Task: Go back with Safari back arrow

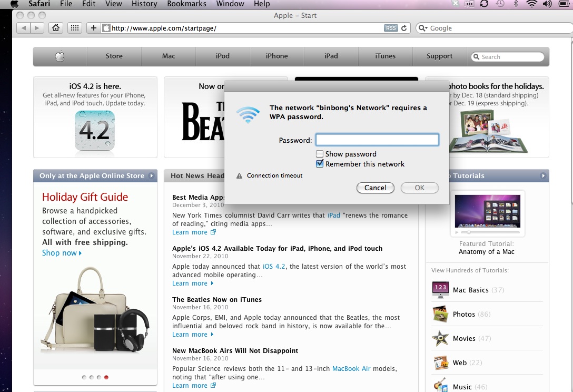Action: click(x=23, y=28)
